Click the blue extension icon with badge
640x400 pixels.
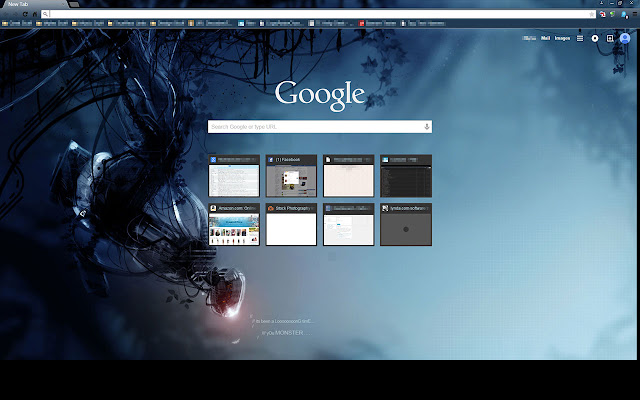point(624,15)
